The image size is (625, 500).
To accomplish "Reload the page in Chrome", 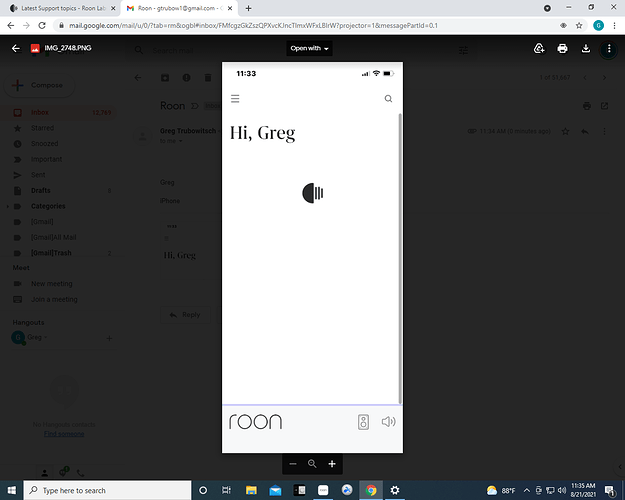I will tap(42, 26).
